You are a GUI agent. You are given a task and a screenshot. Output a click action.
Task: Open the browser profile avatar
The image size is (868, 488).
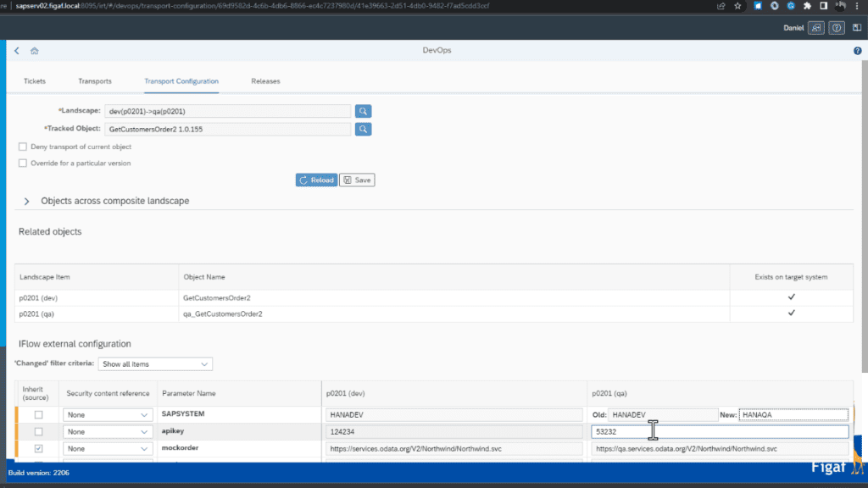(840, 6)
